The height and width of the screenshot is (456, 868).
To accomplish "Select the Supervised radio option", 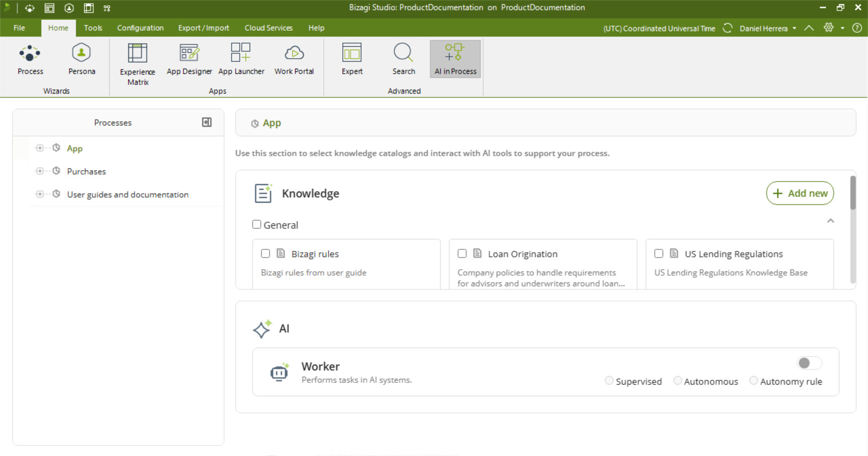I will click(609, 381).
